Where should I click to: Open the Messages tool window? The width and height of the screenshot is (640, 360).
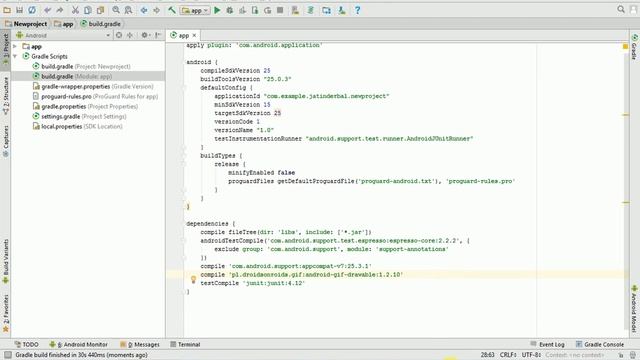(x=140, y=344)
